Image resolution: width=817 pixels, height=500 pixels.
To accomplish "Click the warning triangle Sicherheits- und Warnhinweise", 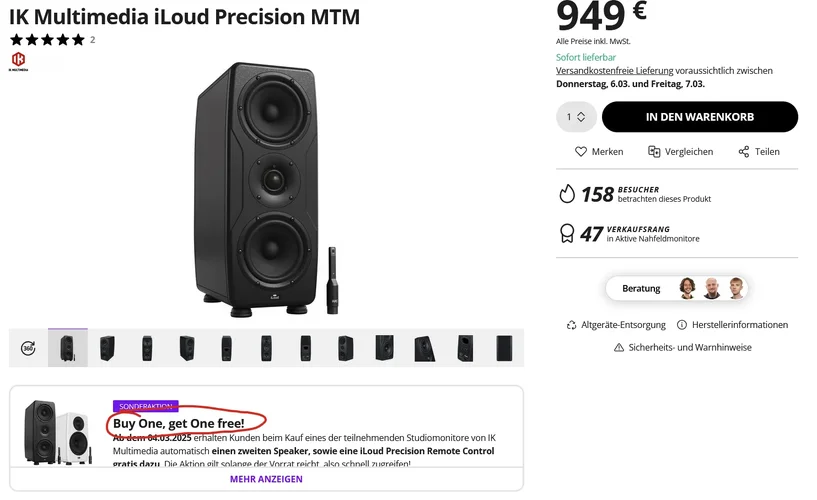I will point(619,347).
